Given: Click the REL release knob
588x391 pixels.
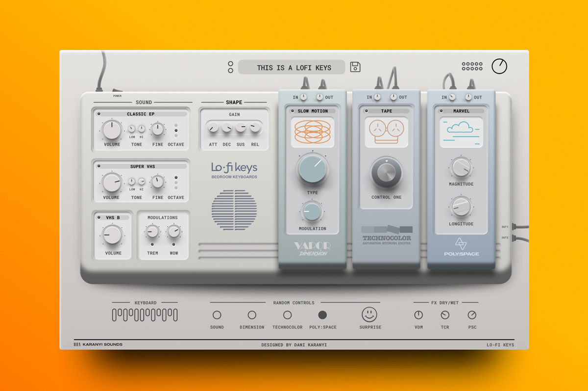Looking at the screenshot, I should 255,128.
